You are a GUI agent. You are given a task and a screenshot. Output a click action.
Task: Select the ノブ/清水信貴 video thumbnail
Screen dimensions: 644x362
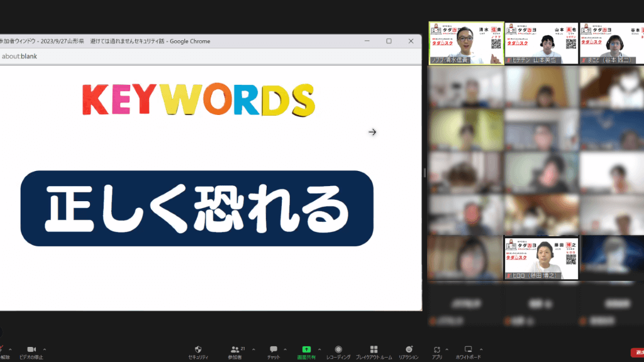coord(466,43)
